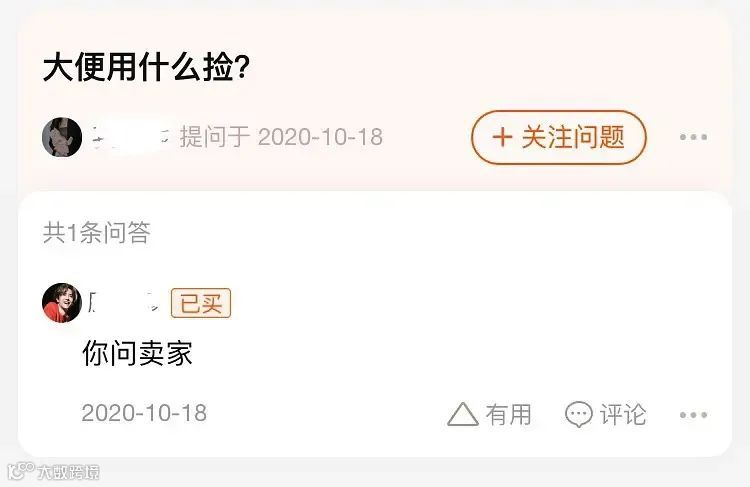This screenshot has width=750, height=487.
Task: Click the blurred asker username
Action: (131, 137)
